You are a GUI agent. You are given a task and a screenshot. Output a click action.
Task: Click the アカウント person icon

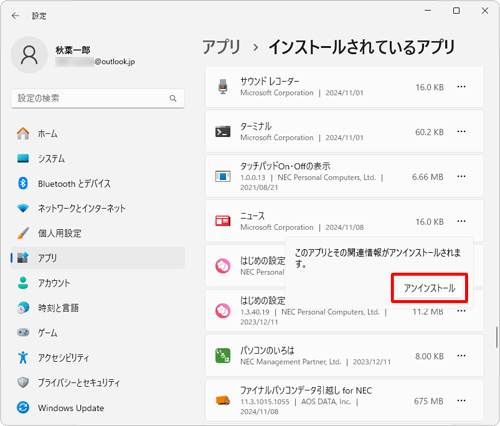coord(23,283)
